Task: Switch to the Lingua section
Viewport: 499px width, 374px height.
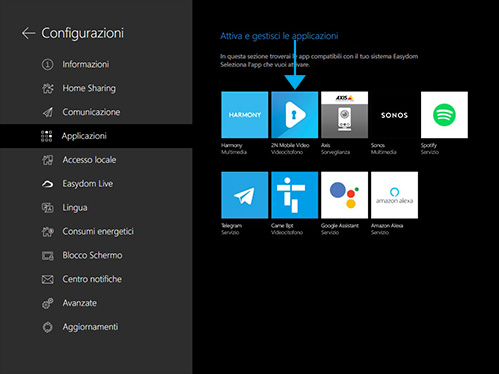Action: click(x=96, y=208)
